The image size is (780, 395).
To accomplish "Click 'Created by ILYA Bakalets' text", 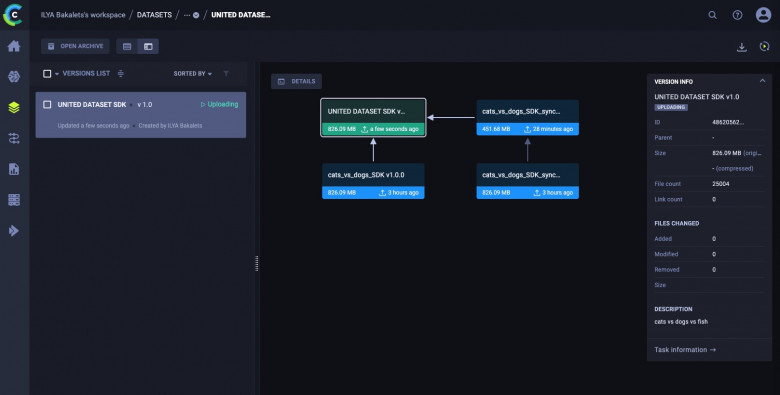I will coord(171,126).
